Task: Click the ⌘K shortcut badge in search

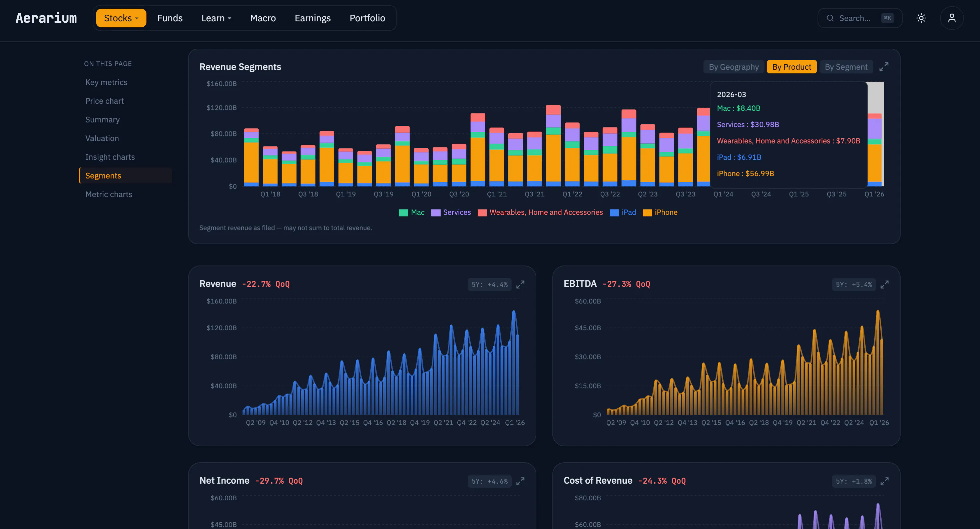Action: click(887, 18)
